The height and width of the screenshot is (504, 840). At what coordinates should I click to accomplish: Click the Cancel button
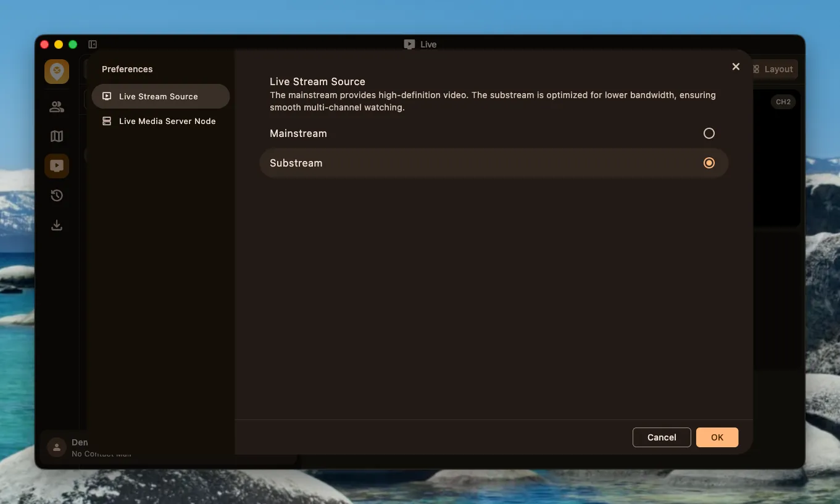pyautogui.click(x=662, y=437)
